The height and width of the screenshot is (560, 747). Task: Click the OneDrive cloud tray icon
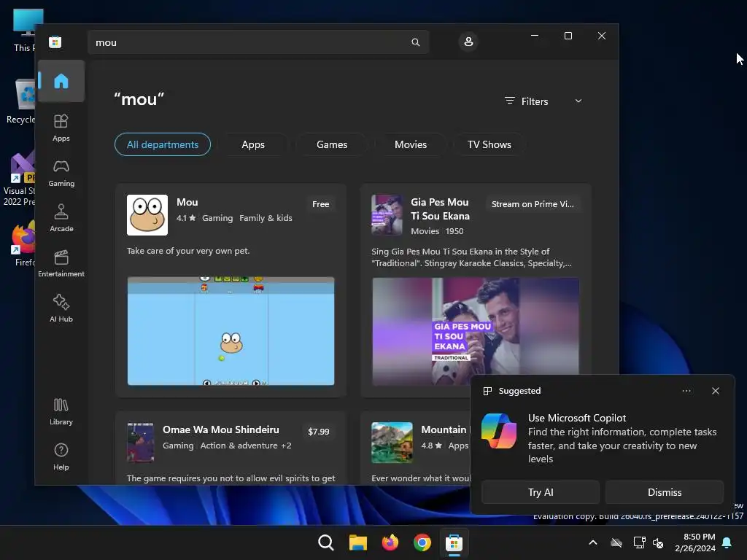(x=616, y=542)
